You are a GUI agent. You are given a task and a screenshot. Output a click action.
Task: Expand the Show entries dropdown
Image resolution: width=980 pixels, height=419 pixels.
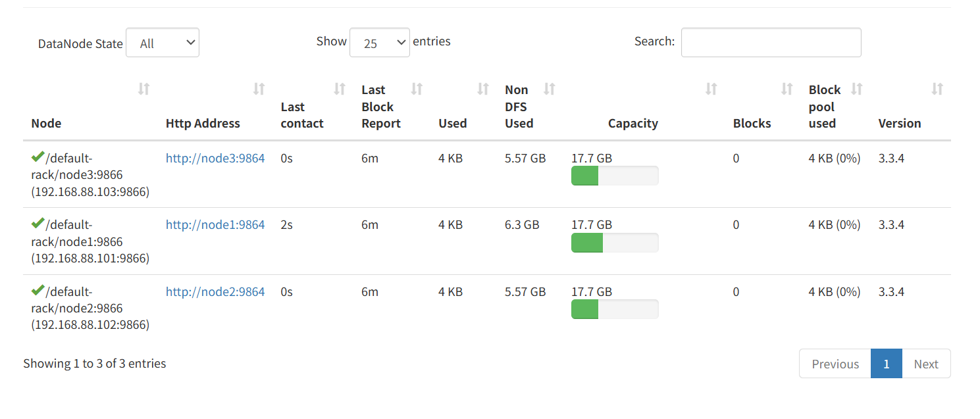(380, 43)
